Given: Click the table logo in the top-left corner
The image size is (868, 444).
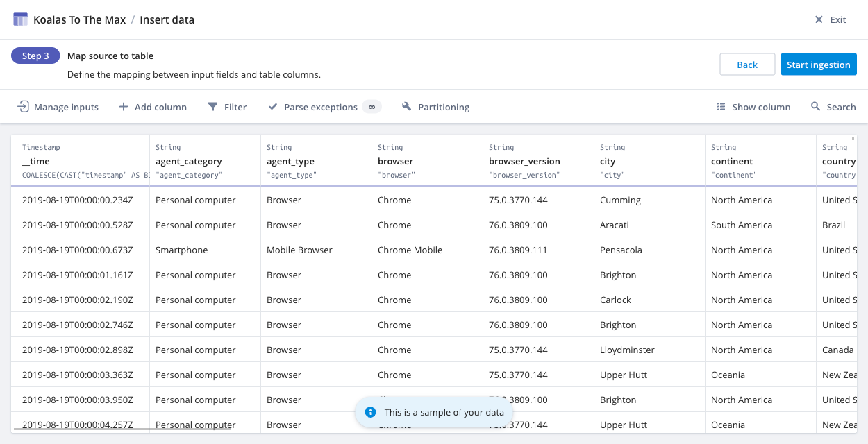Looking at the screenshot, I should (x=19, y=19).
